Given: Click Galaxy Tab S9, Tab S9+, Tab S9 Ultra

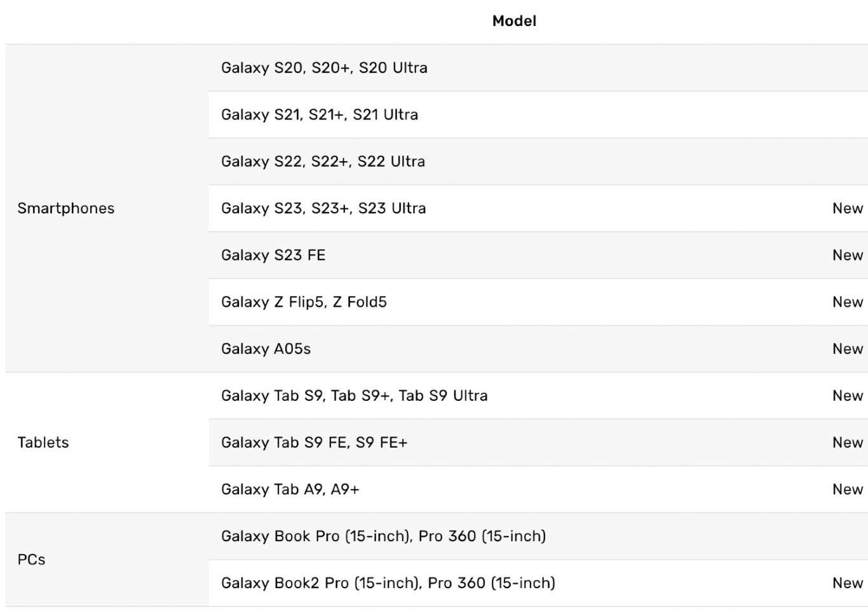Looking at the screenshot, I should point(354,396).
